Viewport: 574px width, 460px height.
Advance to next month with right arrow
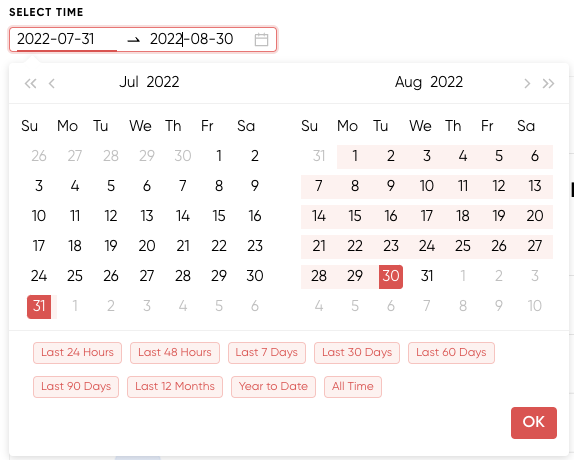tap(527, 83)
